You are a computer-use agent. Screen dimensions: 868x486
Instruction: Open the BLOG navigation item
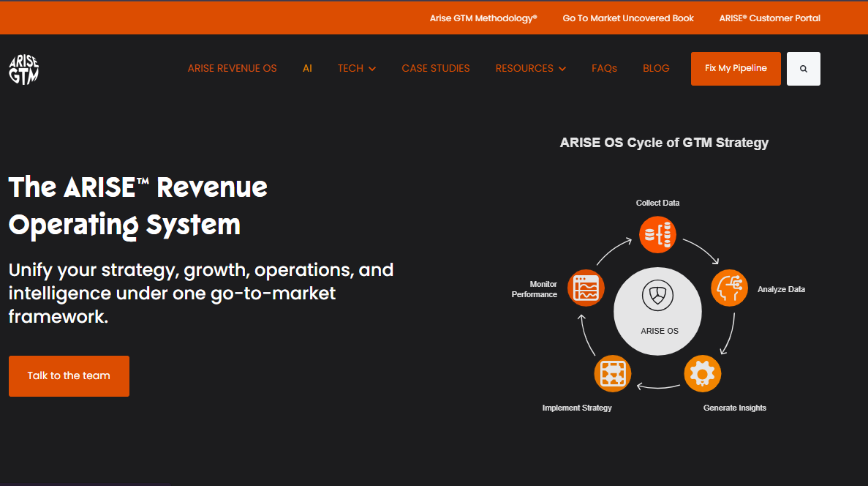click(656, 68)
